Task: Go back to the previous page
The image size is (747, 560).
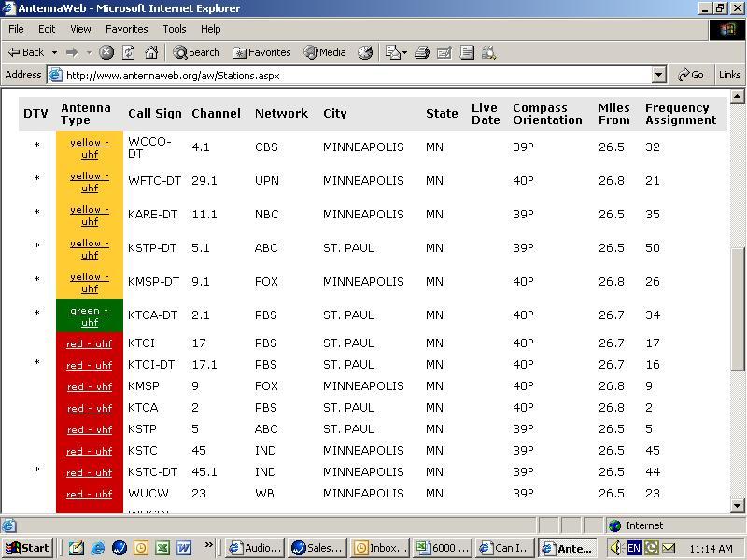Action: click(x=26, y=52)
